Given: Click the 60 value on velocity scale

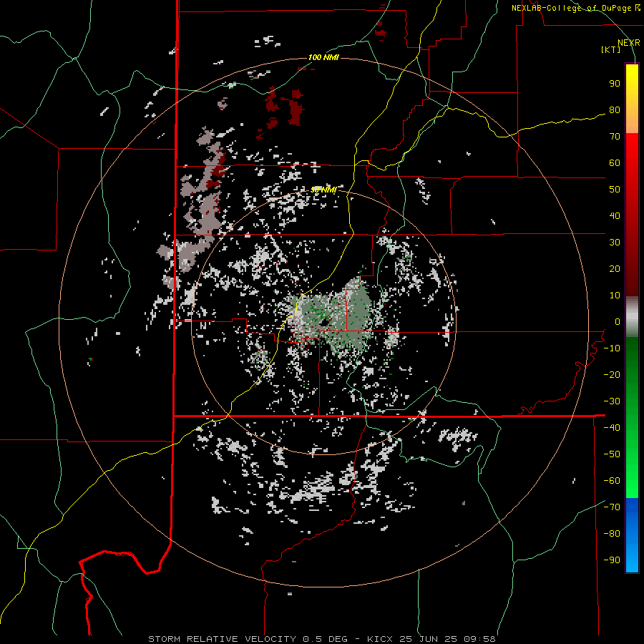Looking at the screenshot, I should (x=615, y=163).
